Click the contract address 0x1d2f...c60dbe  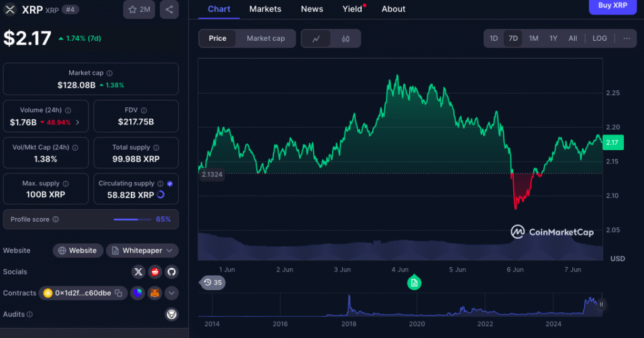[x=83, y=293]
